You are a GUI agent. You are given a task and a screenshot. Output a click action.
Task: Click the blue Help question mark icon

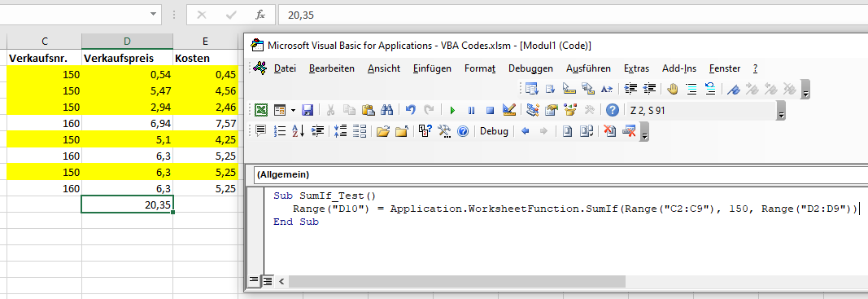(613, 110)
